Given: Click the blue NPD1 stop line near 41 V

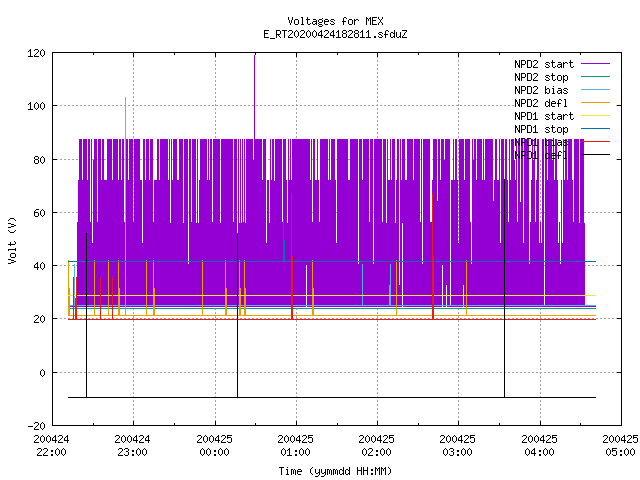Looking at the screenshot, I should tap(332, 261).
